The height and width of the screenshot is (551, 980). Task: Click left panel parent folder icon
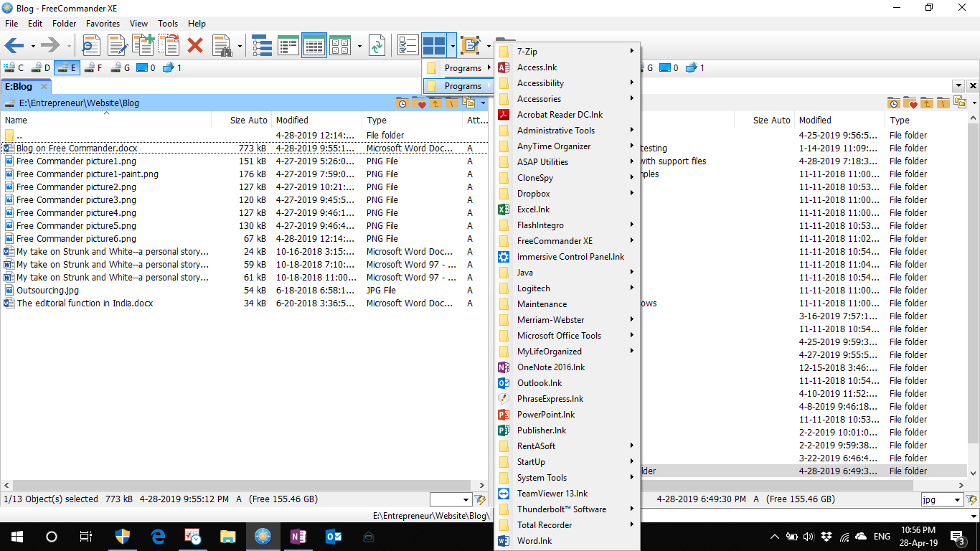435,103
